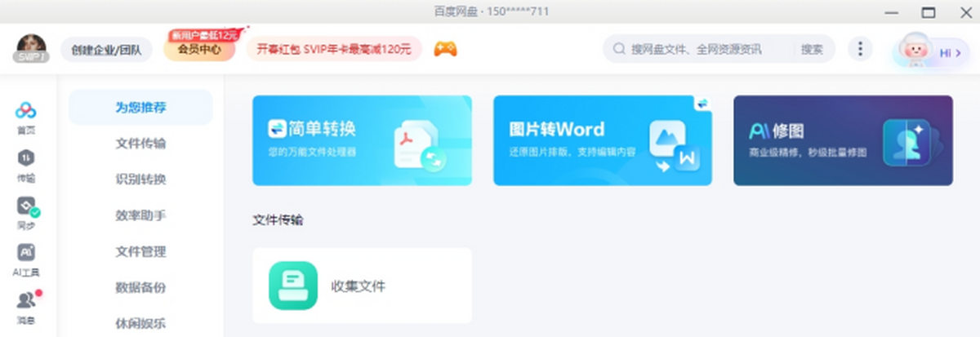Open the AI工具 icon in sidebar

[x=26, y=254]
